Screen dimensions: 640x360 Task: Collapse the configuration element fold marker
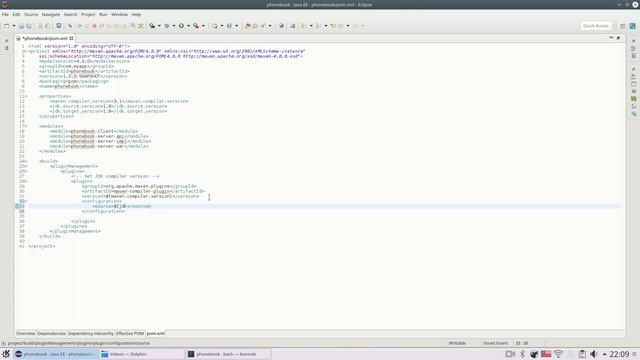click(x=27, y=201)
